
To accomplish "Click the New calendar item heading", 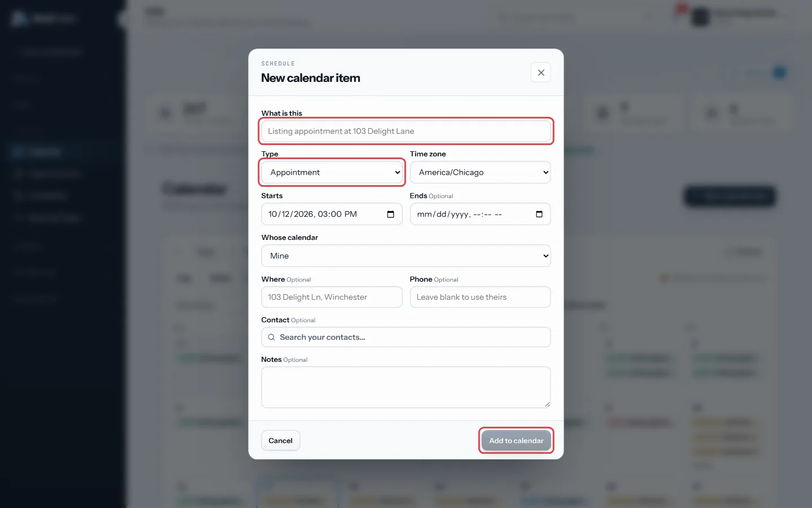I will tap(311, 78).
